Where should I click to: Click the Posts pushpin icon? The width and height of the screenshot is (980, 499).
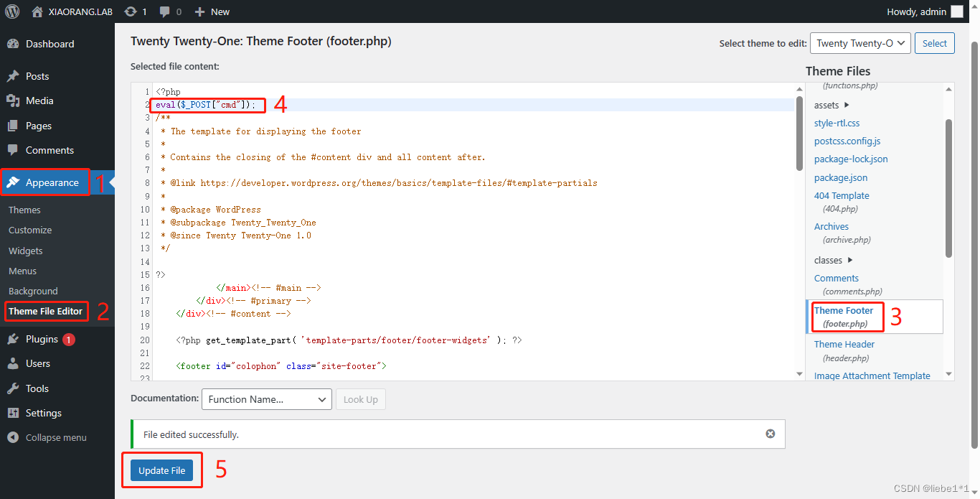[13, 76]
